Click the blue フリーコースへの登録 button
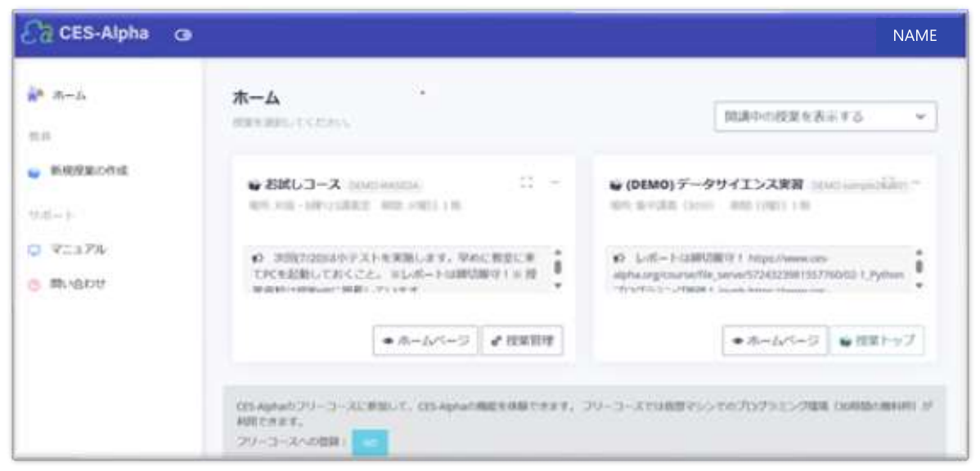The height and width of the screenshot is (471, 980). tap(370, 442)
